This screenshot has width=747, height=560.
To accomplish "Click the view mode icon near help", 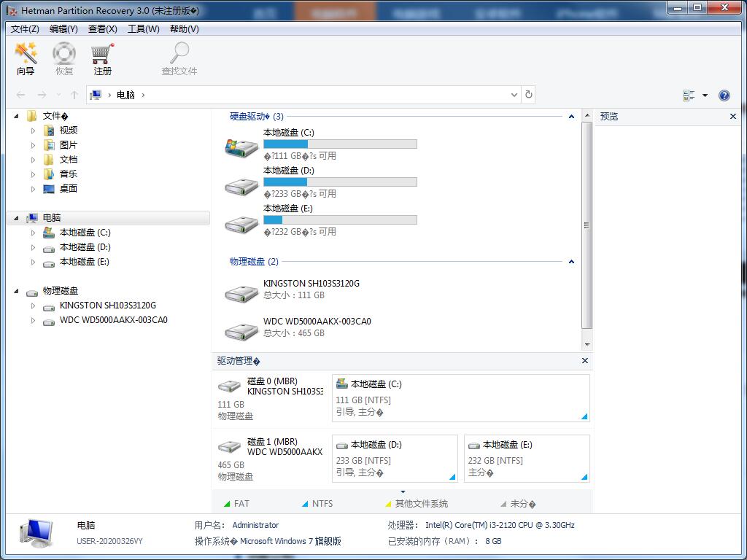I will click(689, 96).
